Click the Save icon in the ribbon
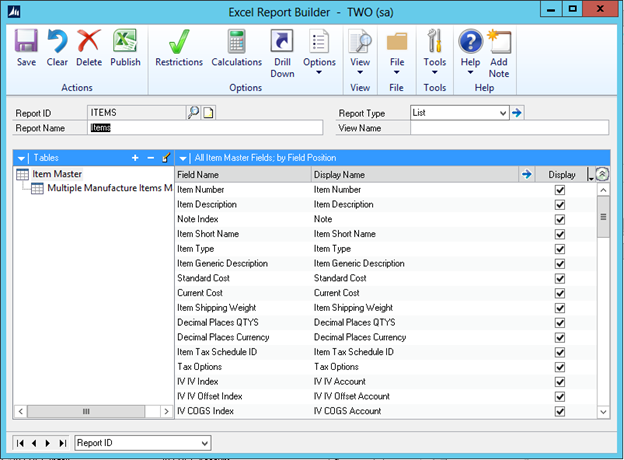624x460 pixels. click(x=26, y=41)
